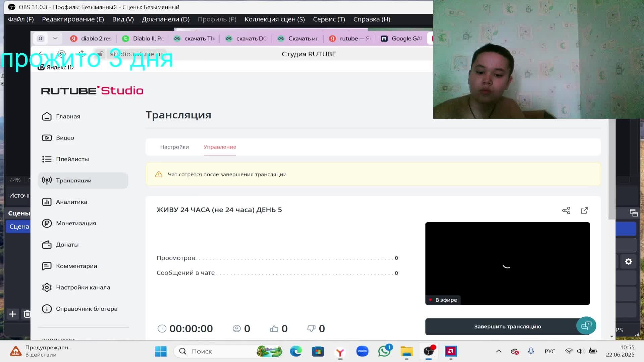Click stream title ЖИВУ 24 ЧАСА text
Viewport: 644px width, 362px height.
pos(219,210)
